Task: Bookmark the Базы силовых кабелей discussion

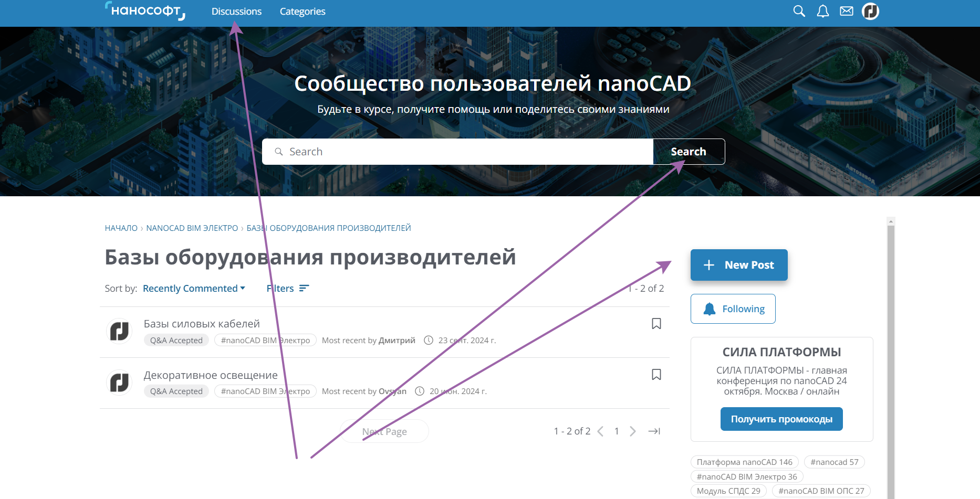Action: coord(656,324)
